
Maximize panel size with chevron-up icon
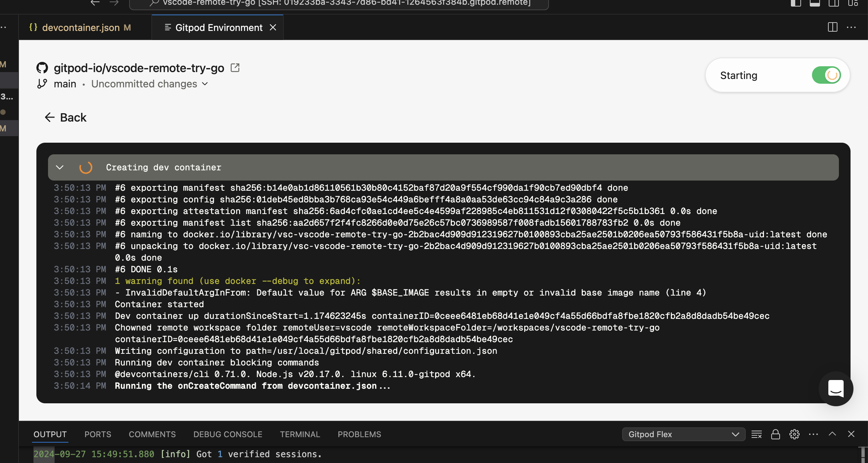[832, 434]
